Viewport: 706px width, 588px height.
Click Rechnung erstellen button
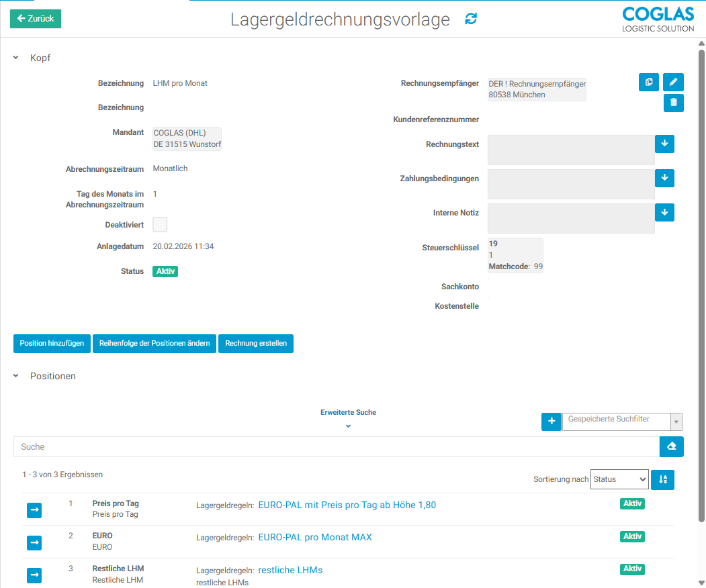[256, 343]
